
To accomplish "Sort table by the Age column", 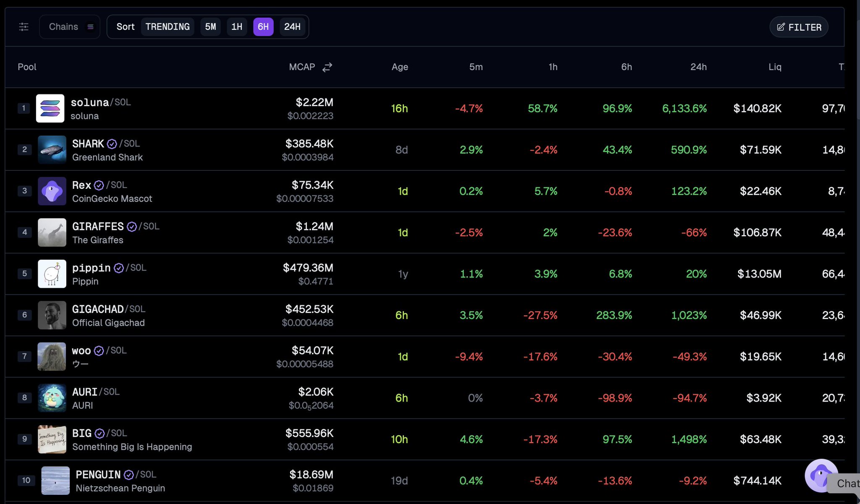I will (x=399, y=67).
